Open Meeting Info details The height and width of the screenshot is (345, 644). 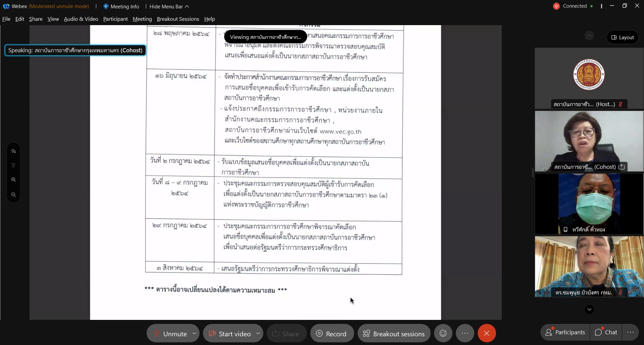click(x=125, y=6)
